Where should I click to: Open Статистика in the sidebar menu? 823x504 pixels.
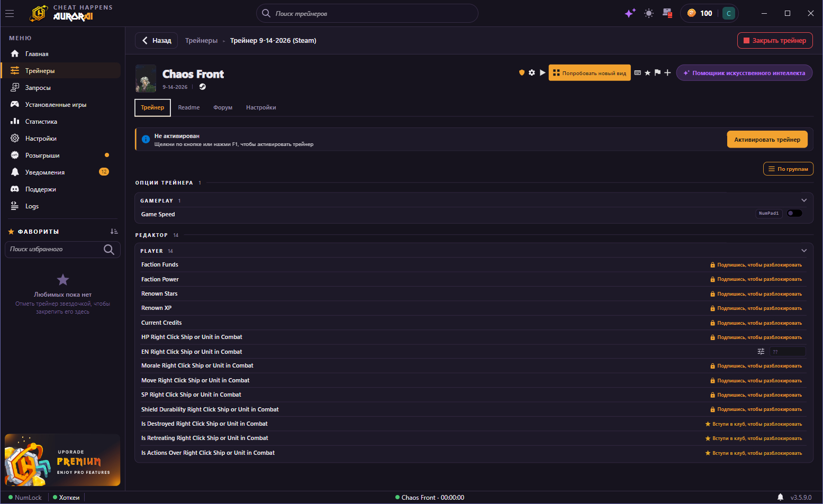coord(41,122)
